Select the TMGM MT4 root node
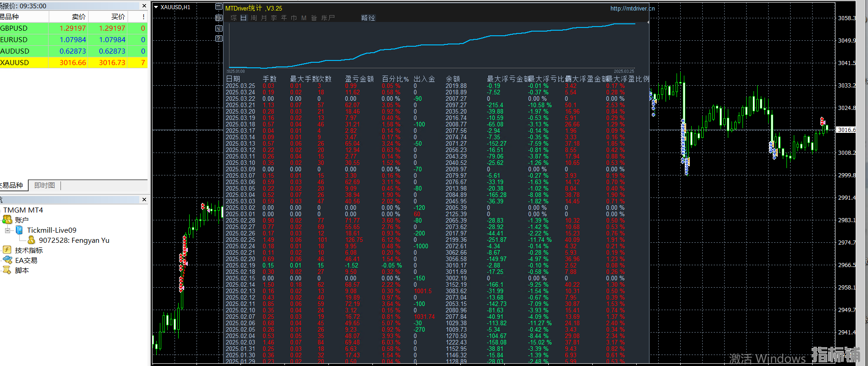 pyautogui.click(x=23, y=210)
